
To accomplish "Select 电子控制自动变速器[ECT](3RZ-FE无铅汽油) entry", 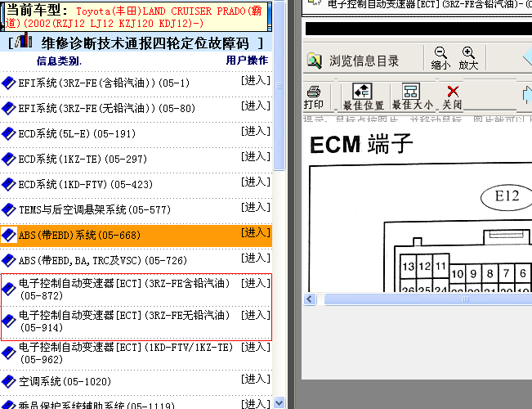I will [124, 321].
